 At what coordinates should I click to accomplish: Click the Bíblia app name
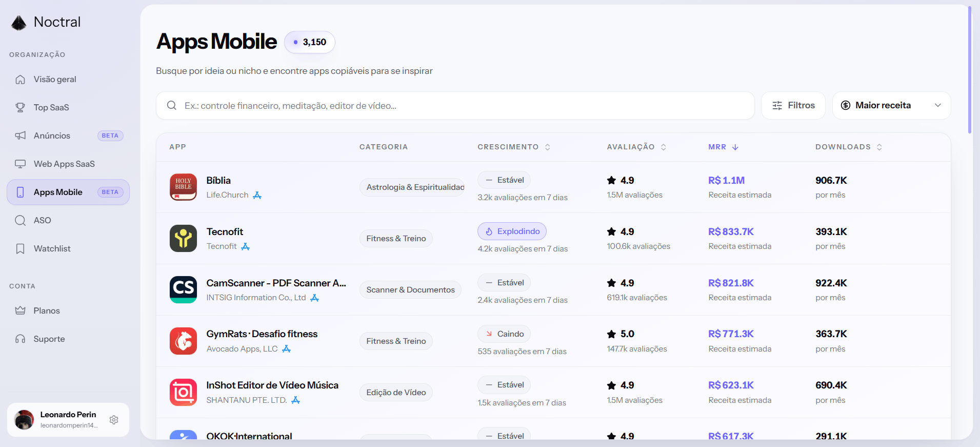[x=218, y=181]
